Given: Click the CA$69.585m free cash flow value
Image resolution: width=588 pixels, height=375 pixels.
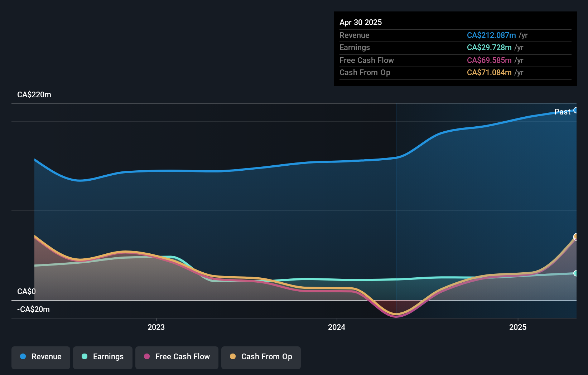Looking at the screenshot, I should (489, 60).
